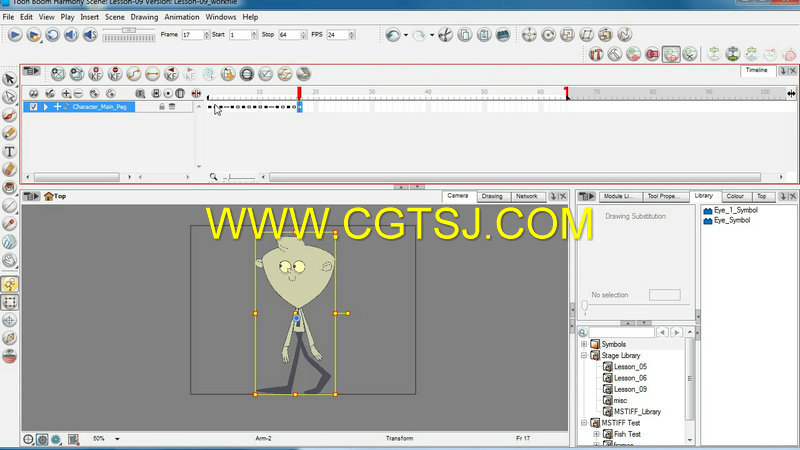Select the Transform tool highlighted in yellow
Viewport: 800px width, 450px height.
click(x=9, y=284)
